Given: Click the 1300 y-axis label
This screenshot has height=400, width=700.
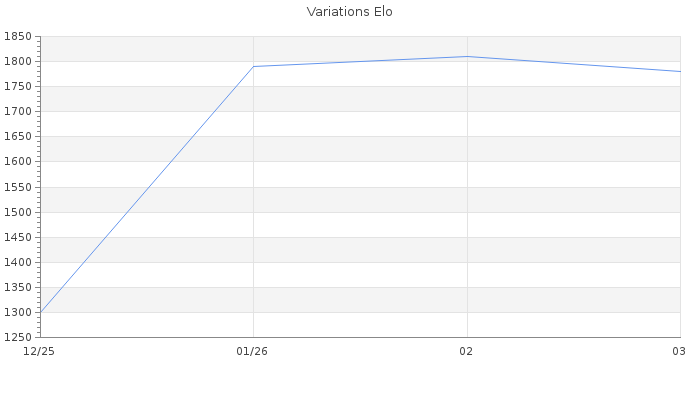Looking at the screenshot, I should click(18, 312).
